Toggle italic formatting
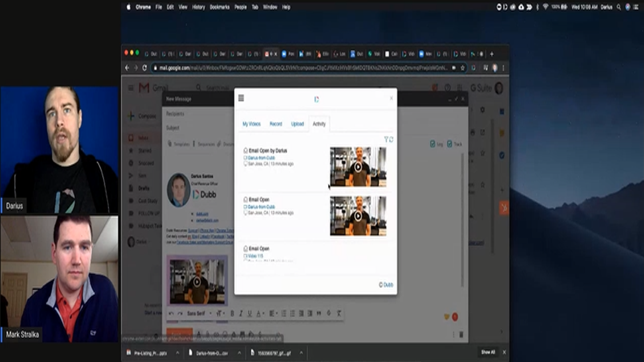 pos(240,313)
